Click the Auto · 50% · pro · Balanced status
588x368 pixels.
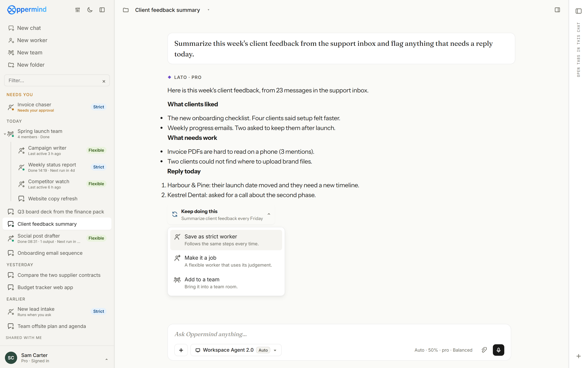pyautogui.click(x=443, y=350)
